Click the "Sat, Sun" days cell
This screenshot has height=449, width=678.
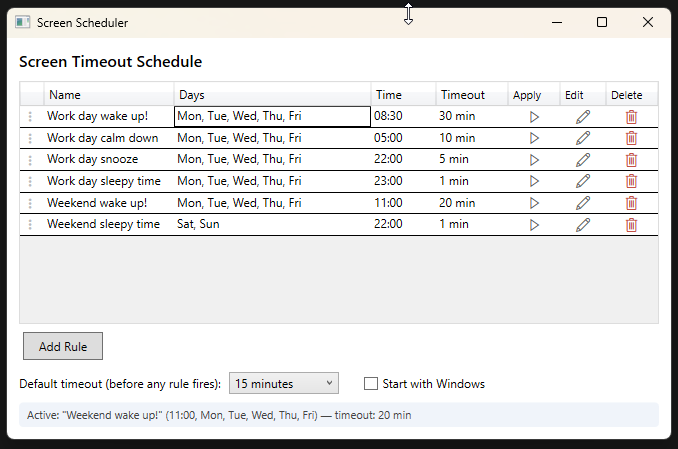click(272, 224)
